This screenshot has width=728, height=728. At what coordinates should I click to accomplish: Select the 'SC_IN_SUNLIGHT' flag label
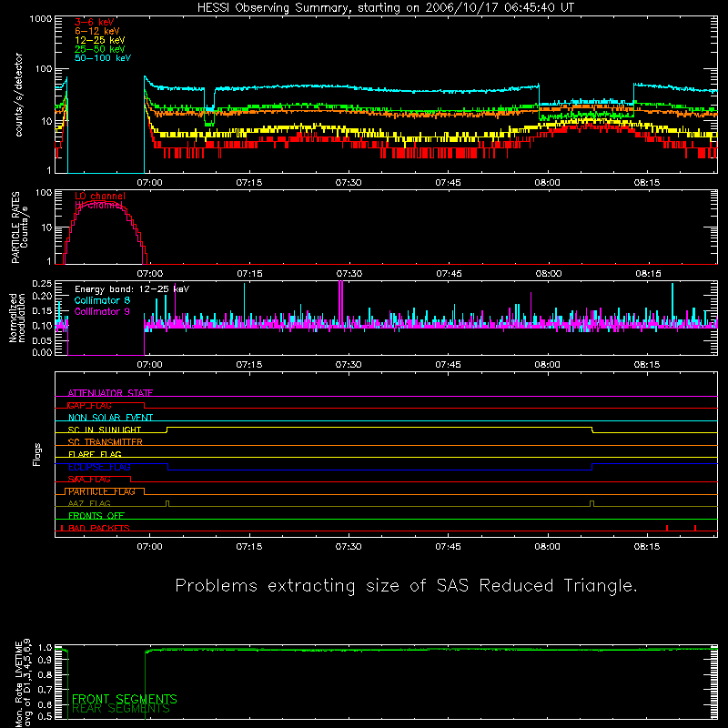pyautogui.click(x=105, y=430)
